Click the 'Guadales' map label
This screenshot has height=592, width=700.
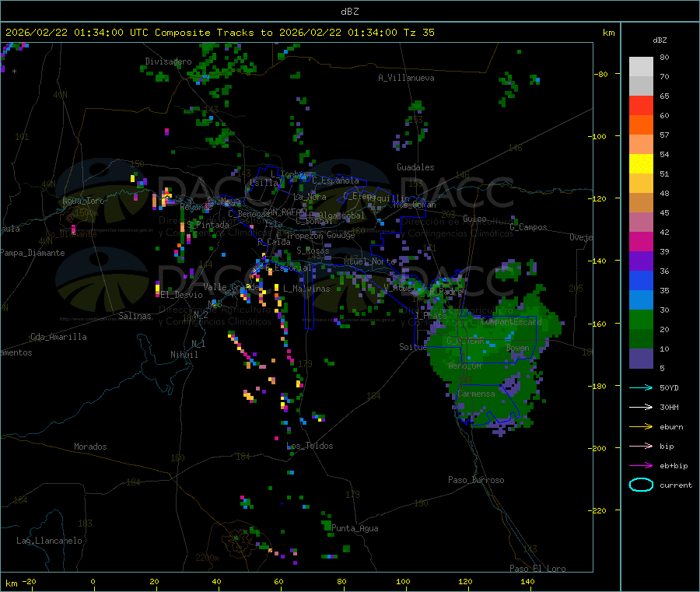[415, 167]
